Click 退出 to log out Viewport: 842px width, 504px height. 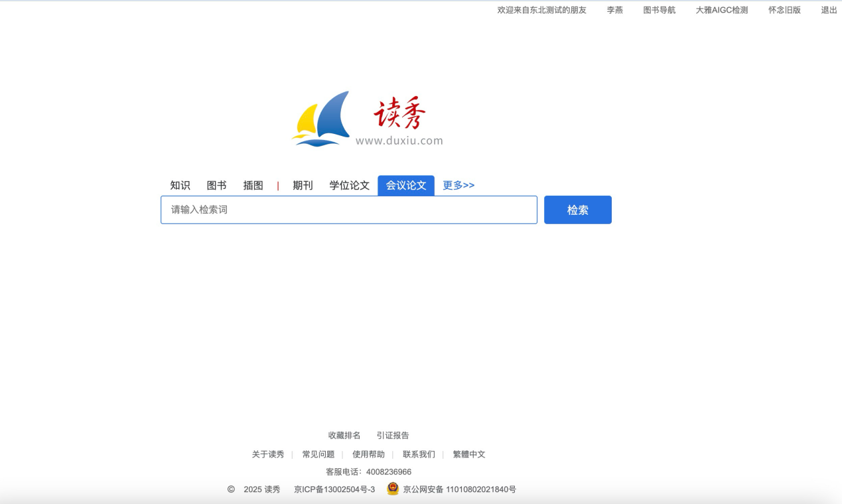point(829,10)
